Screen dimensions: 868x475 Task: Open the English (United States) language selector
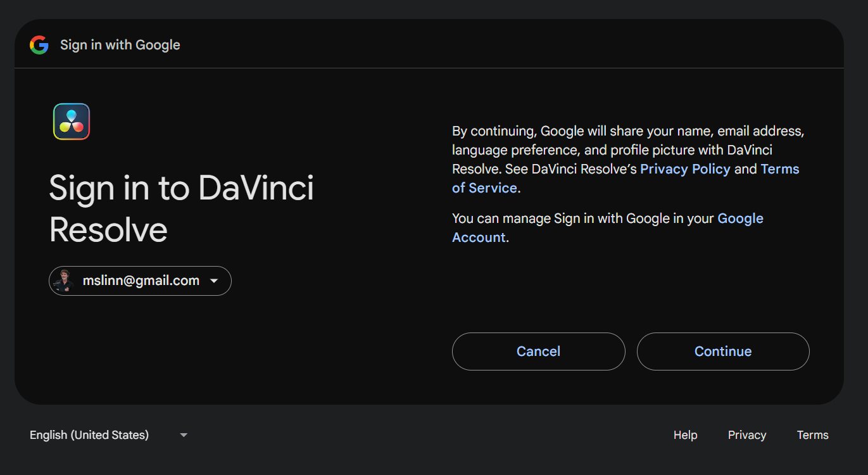[89, 435]
